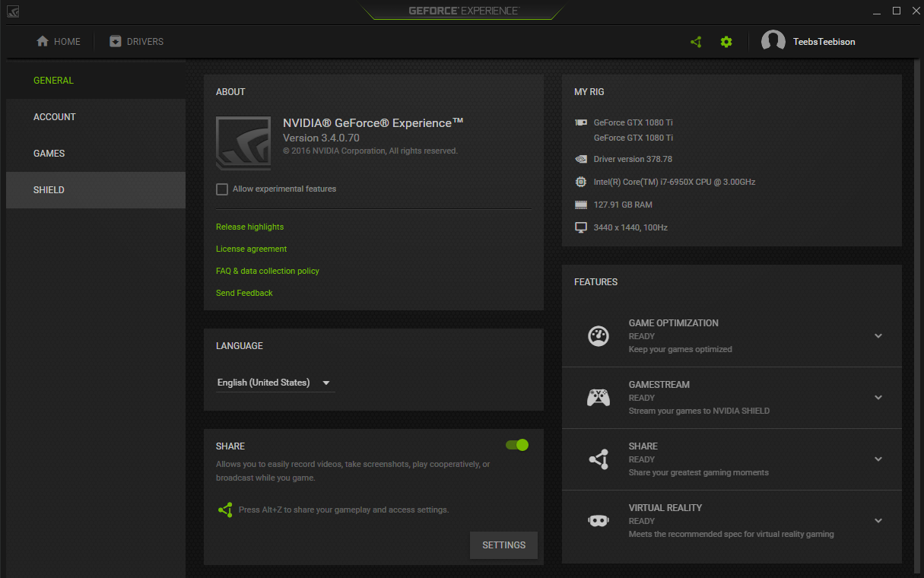Viewport: 924px width, 578px height.
Task: Select General in the settings sidebar
Action: pyautogui.click(x=96, y=81)
